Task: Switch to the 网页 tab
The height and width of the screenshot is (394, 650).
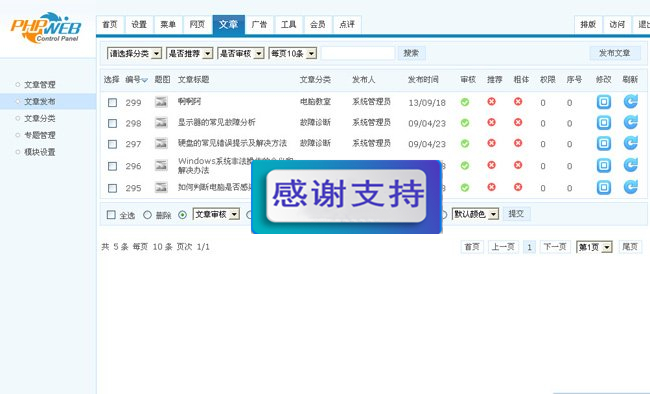Action: [x=197, y=25]
